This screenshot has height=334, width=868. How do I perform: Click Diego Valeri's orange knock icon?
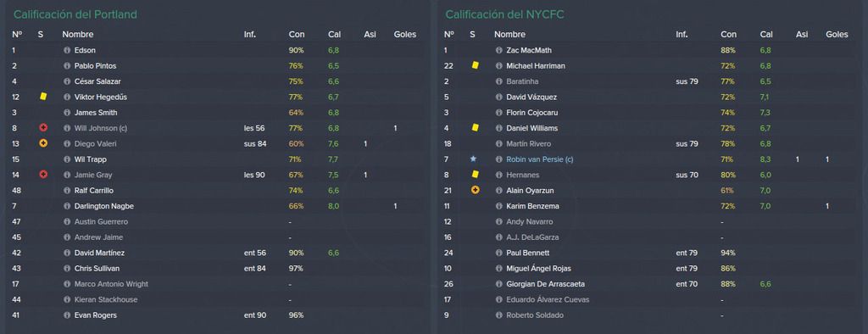(43, 143)
